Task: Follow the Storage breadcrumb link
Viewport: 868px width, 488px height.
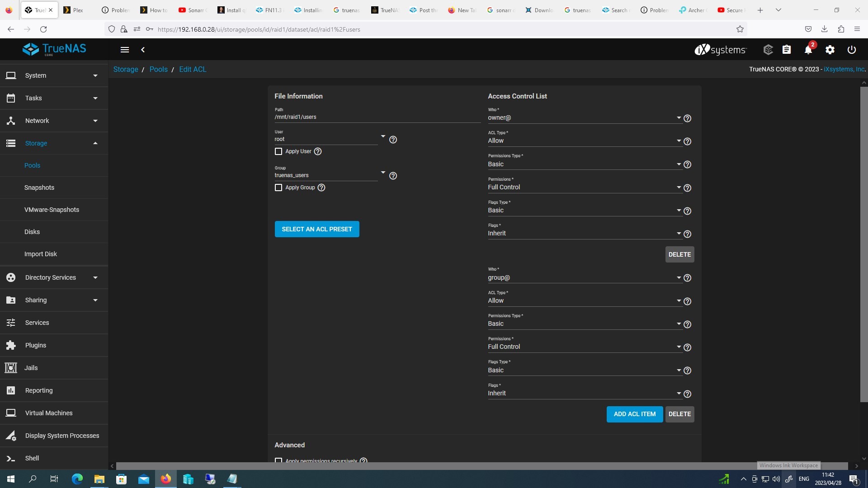Action: tap(126, 69)
